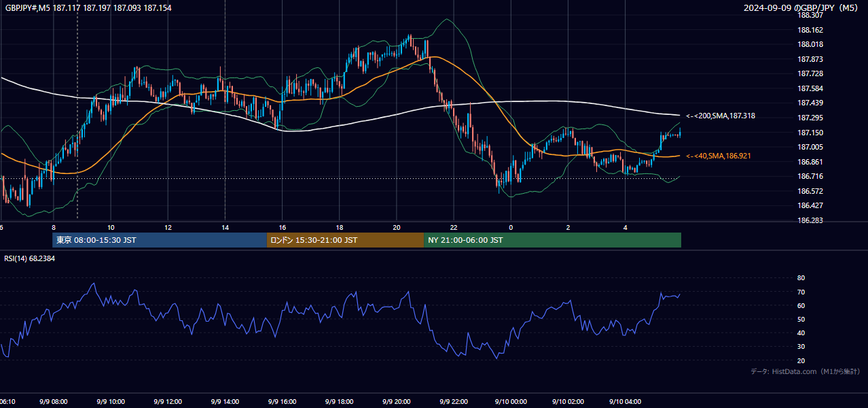Click price axis value 186.427
The image size is (868, 408).
coord(810,205)
